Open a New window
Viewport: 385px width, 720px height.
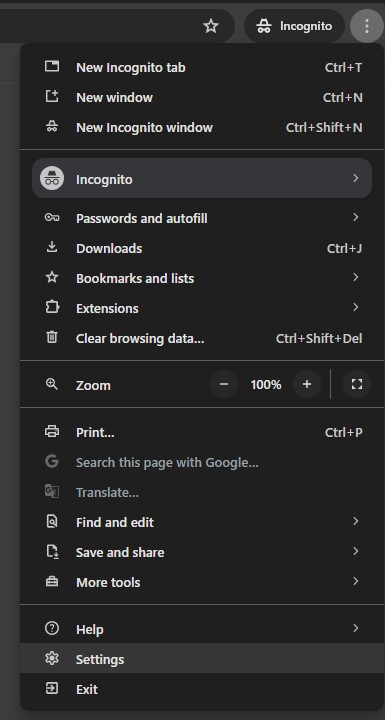pos(202,97)
